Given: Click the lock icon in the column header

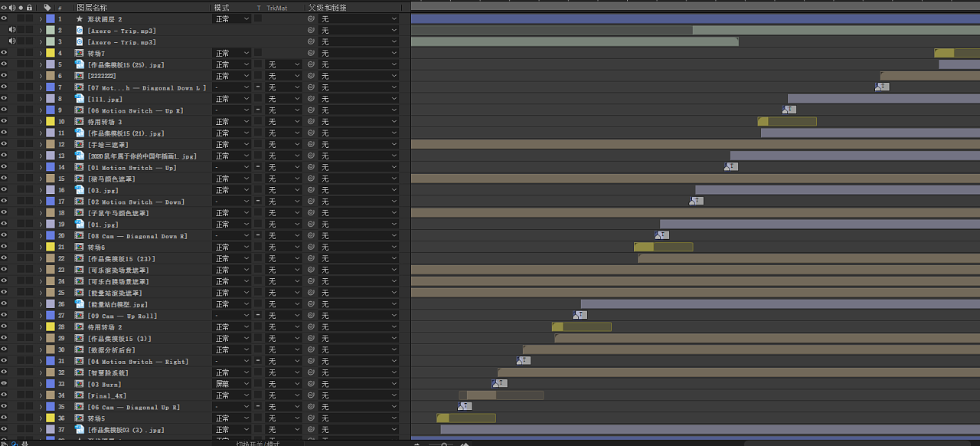Looking at the screenshot, I should tap(29, 7).
